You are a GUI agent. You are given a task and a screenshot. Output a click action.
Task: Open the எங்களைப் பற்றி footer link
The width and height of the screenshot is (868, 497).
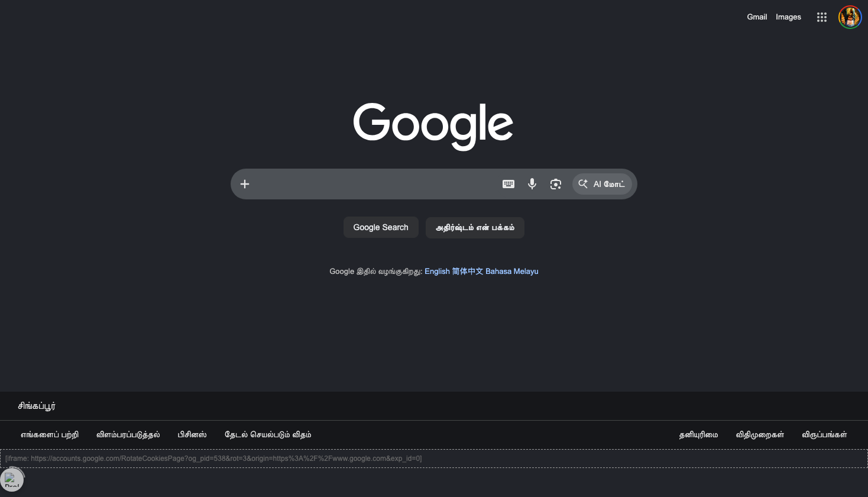tap(50, 435)
